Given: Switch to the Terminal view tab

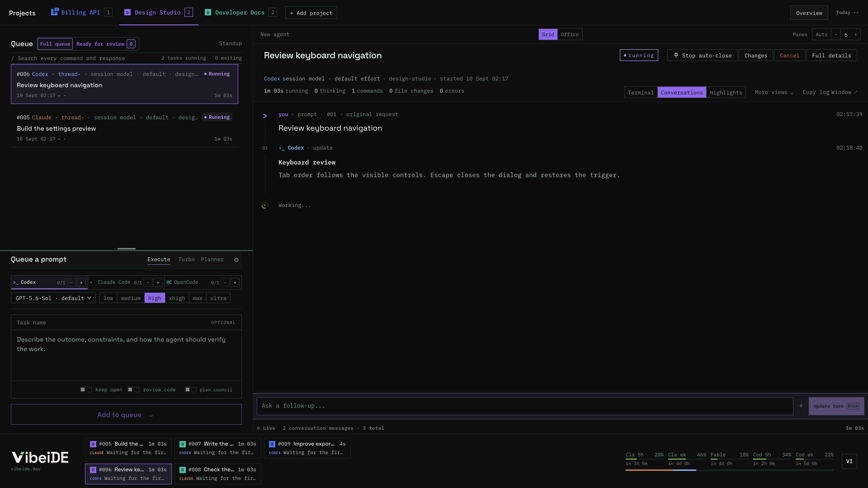Looking at the screenshot, I should coord(641,93).
